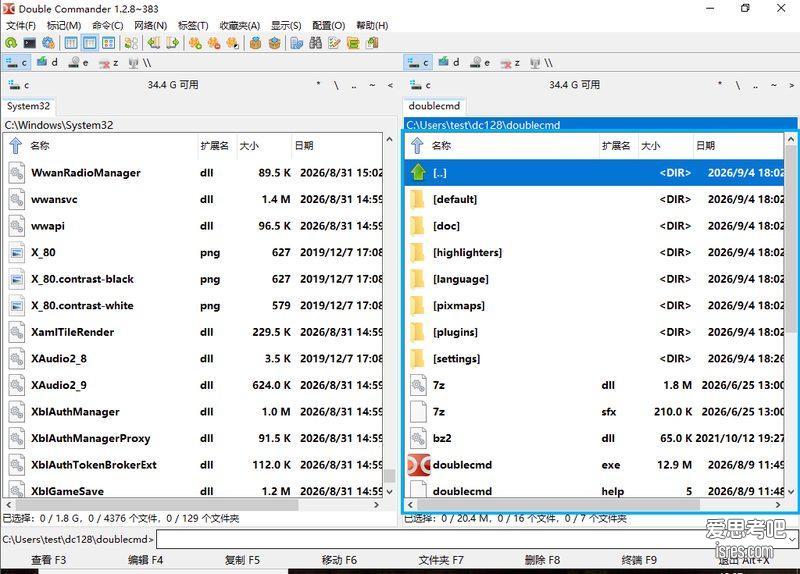Image resolution: width=800 pixels, height=574 pixels.
Task: Go forward in history with the right arrow icon
Action: tap(172, 43)
